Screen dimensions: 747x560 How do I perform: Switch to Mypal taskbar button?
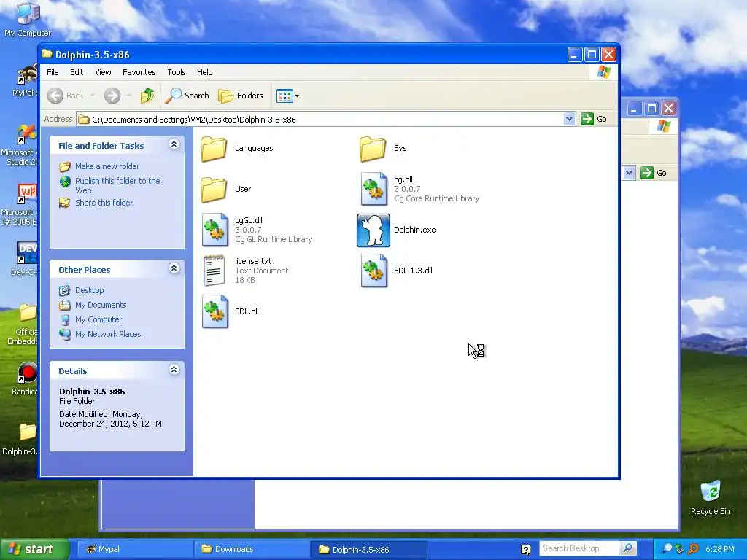134,550
